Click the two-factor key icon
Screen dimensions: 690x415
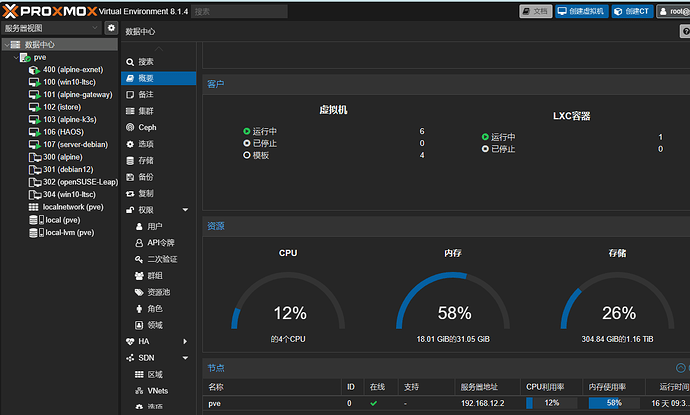(139, 260)
